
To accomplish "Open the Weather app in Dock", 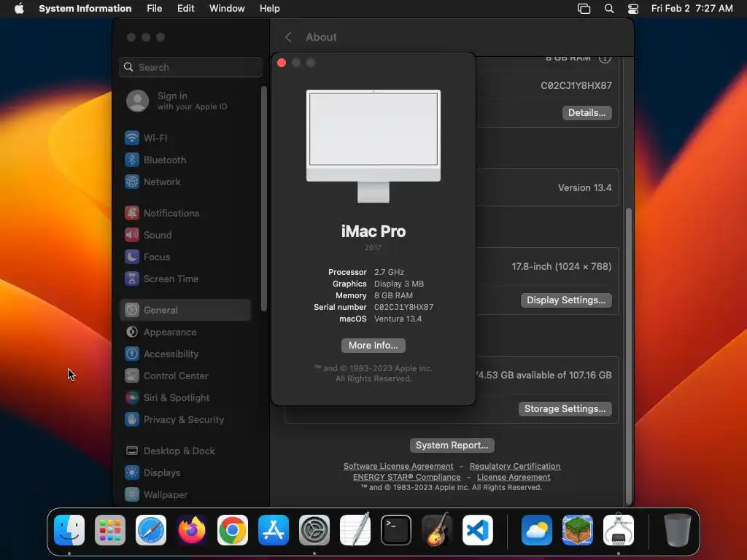I will [x=537, y=530].
